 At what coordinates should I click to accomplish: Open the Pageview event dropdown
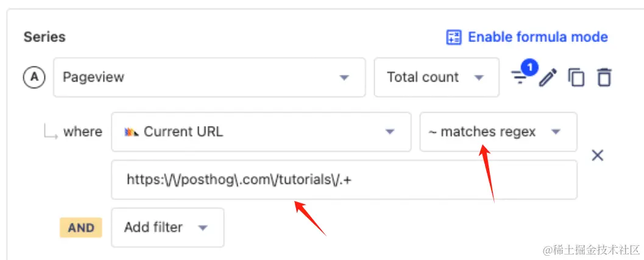tap(209, 77)
